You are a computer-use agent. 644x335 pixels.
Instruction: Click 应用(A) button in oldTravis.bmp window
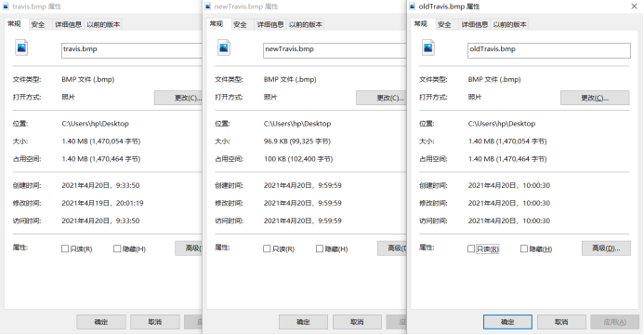[615, 322]
